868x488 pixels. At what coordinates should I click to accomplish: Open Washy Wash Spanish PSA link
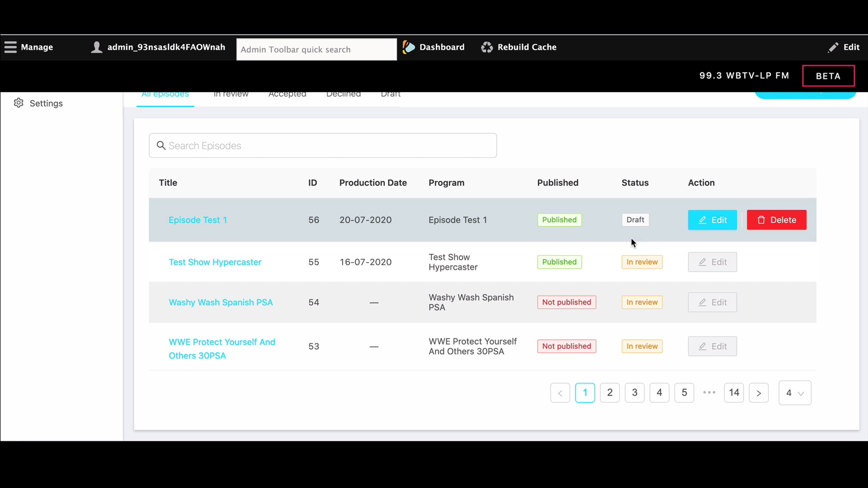point(221,302)
